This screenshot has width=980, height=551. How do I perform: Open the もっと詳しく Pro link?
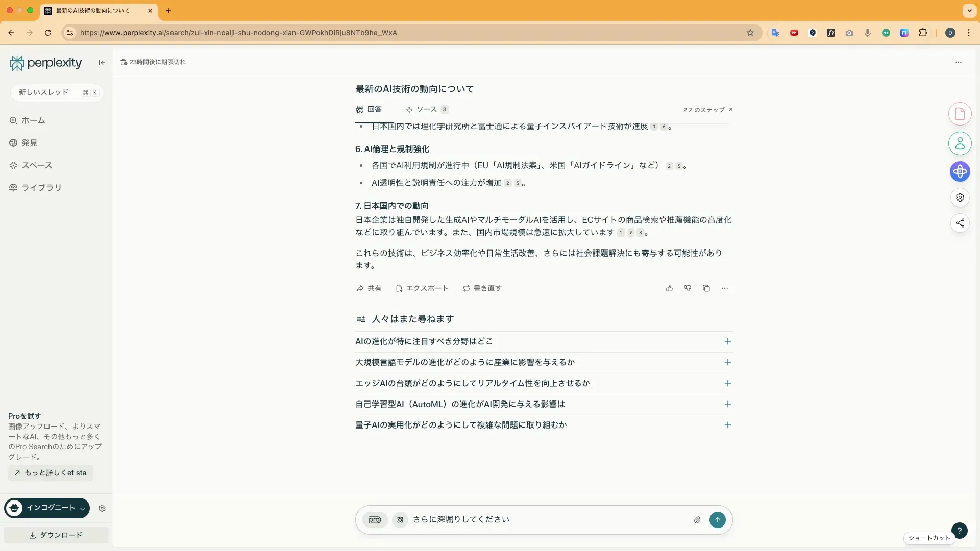[x=50, y=473]
